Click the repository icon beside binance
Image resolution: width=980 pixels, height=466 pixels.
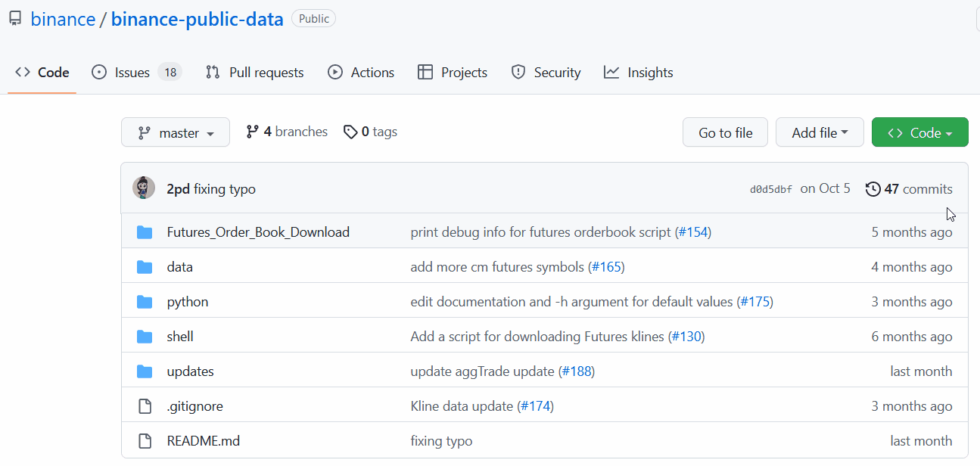14,19
